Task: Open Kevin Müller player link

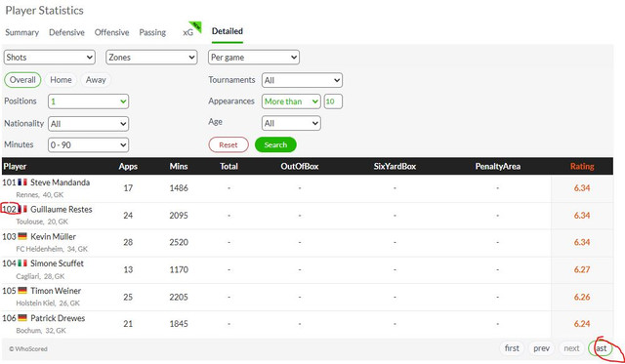Action: coord(53,236)
